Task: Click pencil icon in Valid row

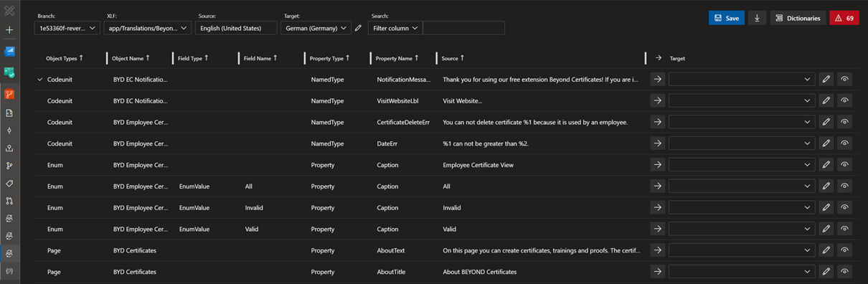Action: [x=826, y=229]
